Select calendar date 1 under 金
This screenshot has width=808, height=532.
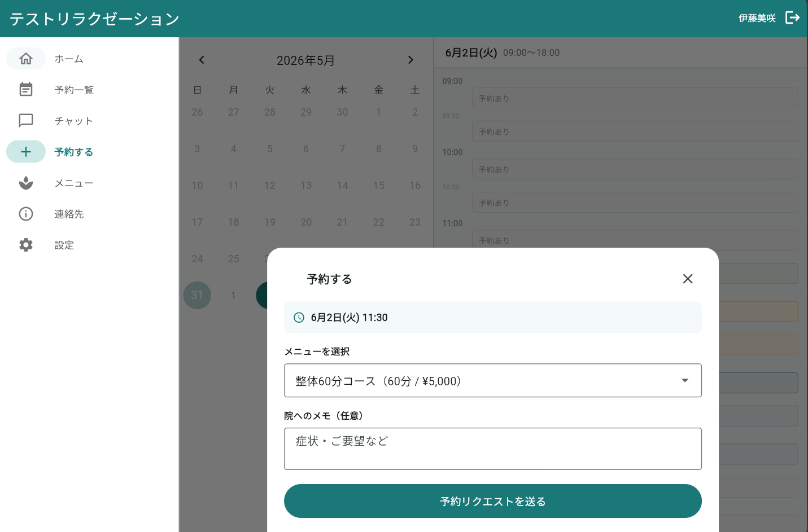[x=379, y=112]
